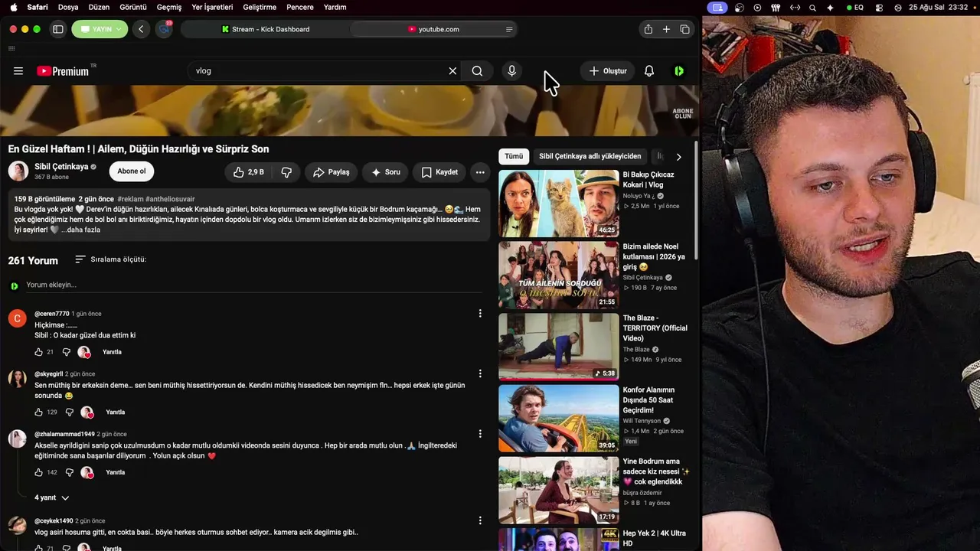The width and height of the screenshot is (980, 551).
Task: Start voice search with the microphone
Action: [512, 71]
